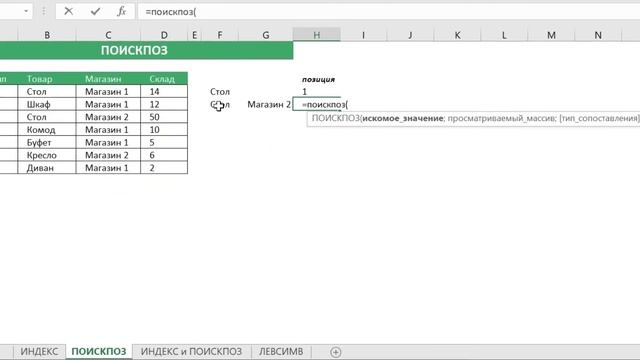Click the green ПОИСКПОЗ title banner
Image resolution: width=640 pixels, height=360 pixels.
[x=147, y=50]
